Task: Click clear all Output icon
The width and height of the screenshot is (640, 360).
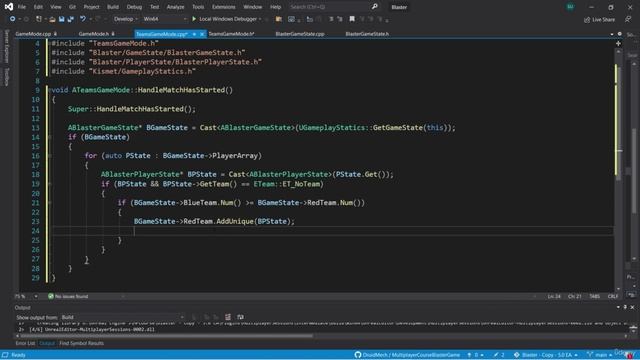Action: [x=228, y=317]
